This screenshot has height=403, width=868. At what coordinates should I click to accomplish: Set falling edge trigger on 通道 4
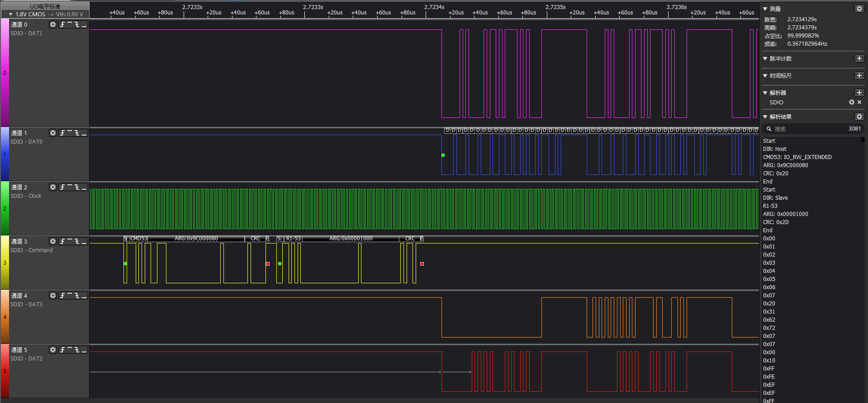[77, 295]
